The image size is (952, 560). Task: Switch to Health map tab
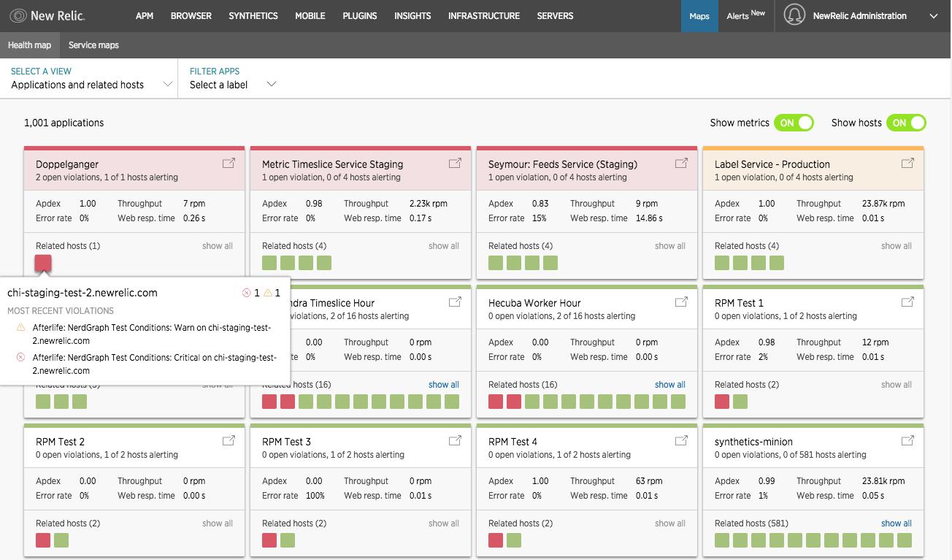(x=30, y=45)
